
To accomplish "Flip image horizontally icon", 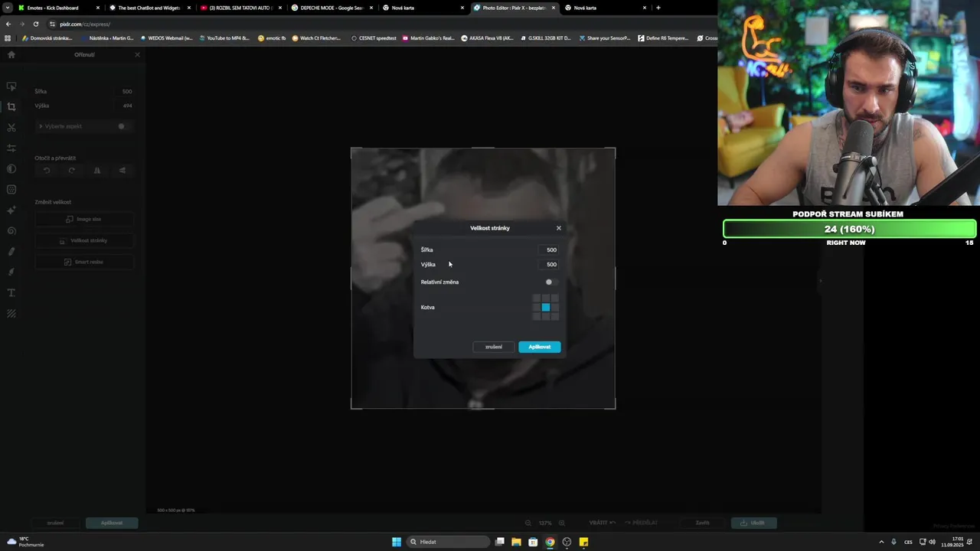I will tap(97, 171).
